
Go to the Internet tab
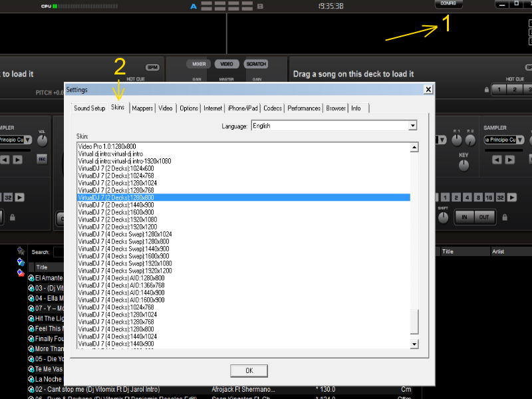point(213,108)
